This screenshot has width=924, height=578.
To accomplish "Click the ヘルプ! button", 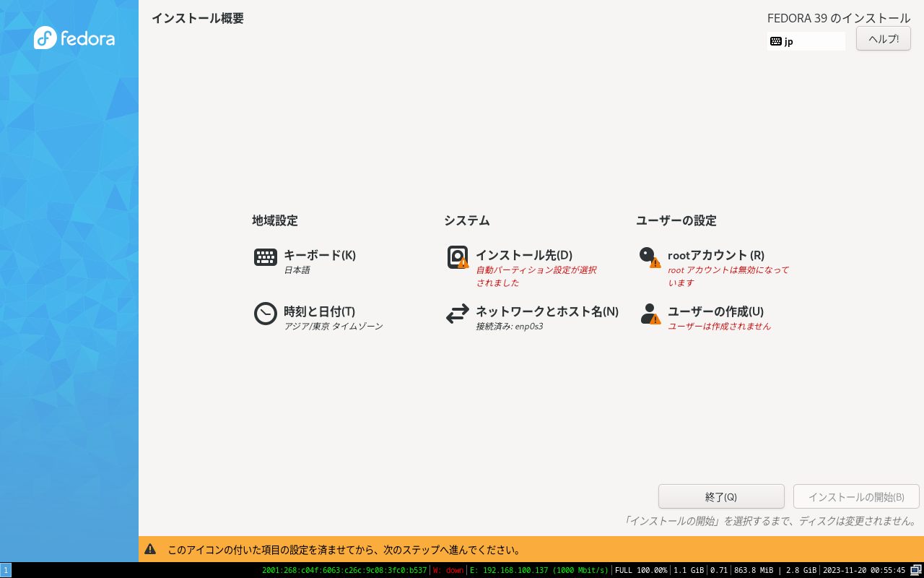I will pos(884,38).
